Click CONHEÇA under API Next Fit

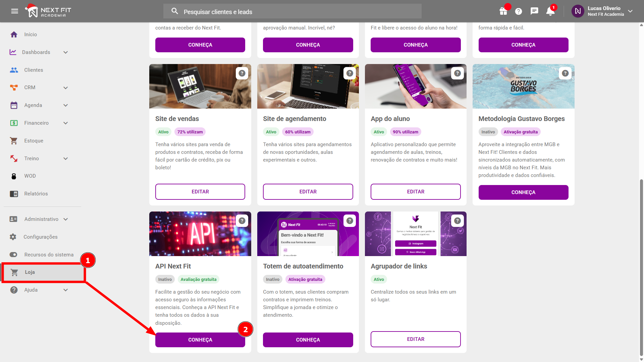(x=200, y=340)
